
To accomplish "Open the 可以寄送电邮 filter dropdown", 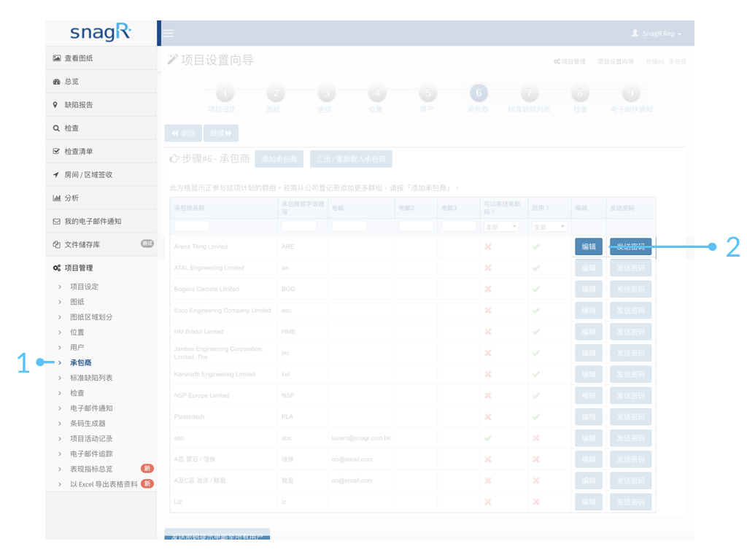I will coord(501,227).
